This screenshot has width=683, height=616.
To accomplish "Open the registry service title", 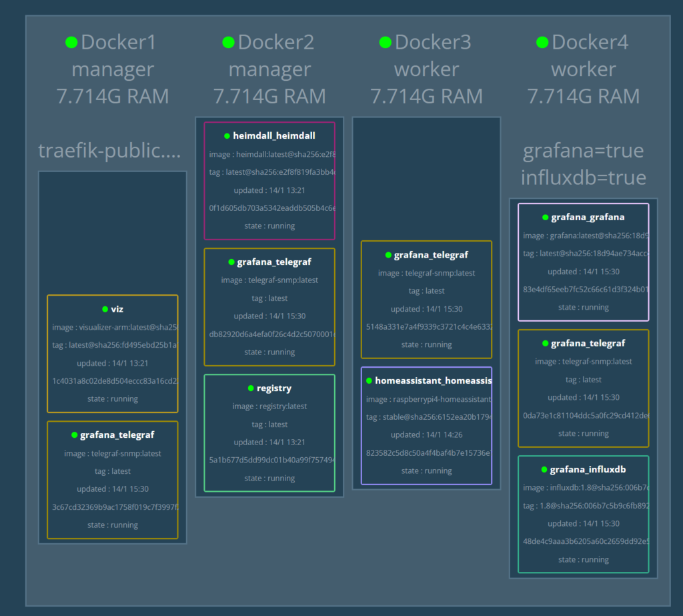I will tap(274, 388).
